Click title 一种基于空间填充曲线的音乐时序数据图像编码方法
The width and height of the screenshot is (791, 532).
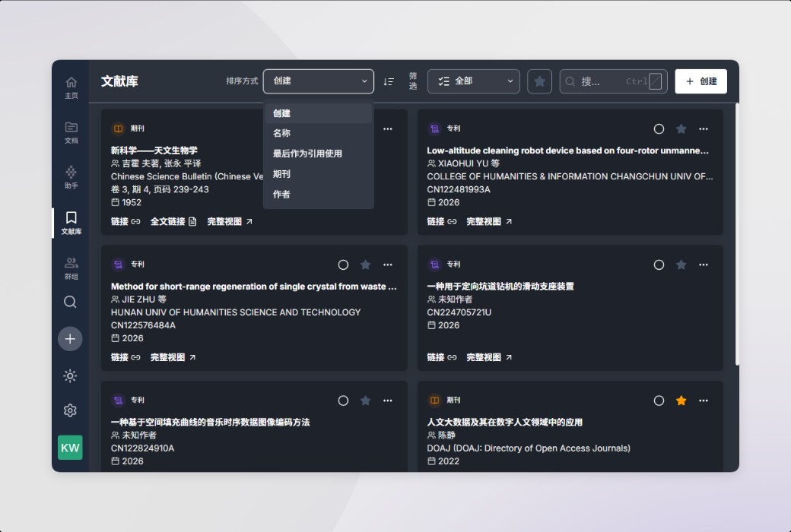[x=211, y=422]
